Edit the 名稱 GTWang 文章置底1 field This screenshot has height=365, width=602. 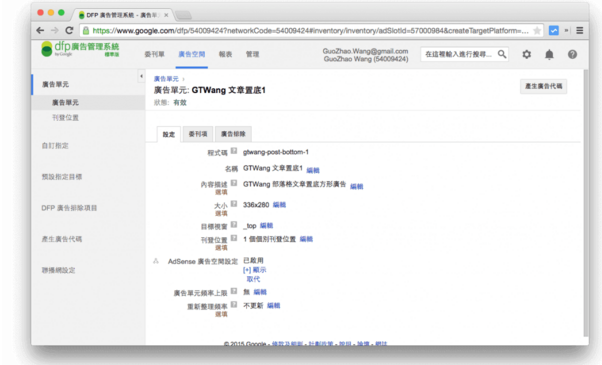[x=313, y=170]
